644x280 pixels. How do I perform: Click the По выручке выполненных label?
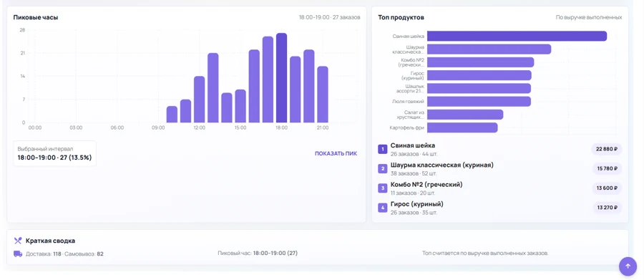tap(589, 17)
